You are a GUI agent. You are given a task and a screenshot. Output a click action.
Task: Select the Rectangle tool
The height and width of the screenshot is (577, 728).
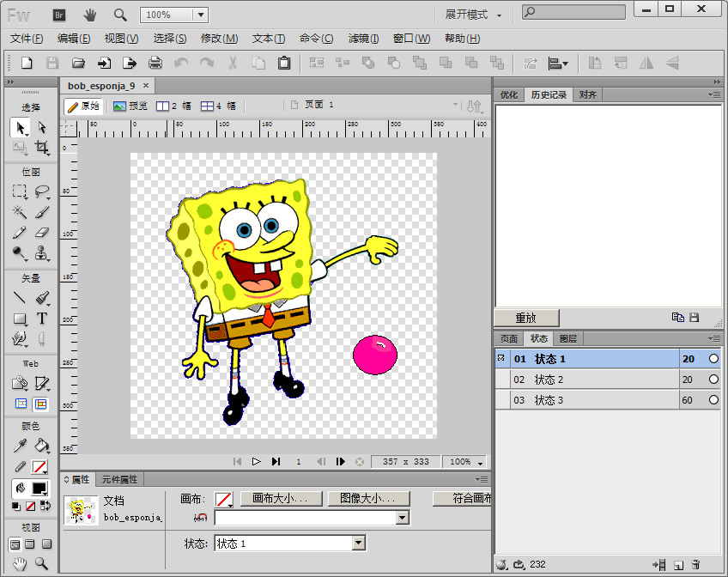(20, 319)
